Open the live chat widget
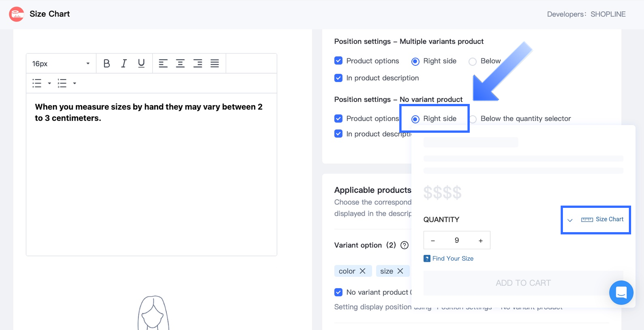The height and width of the screenshot is (330, 644). pos(621,292)
